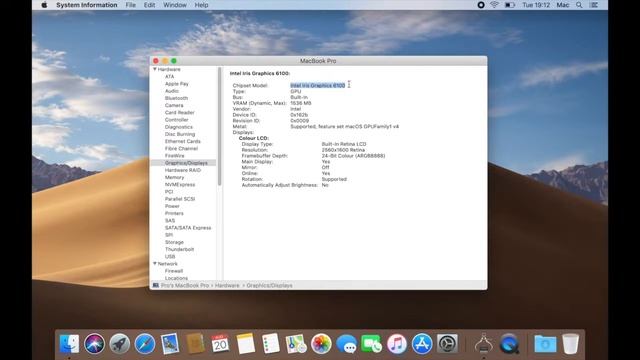The height and width of the screenshot is (360, 640).
Task: Open the Trash in Dock
Action: (x=571, y=344)
